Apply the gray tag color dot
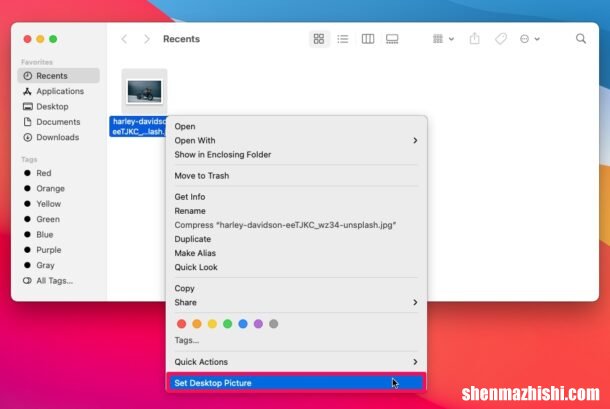 pyautogui.click(x=273, y=323)
